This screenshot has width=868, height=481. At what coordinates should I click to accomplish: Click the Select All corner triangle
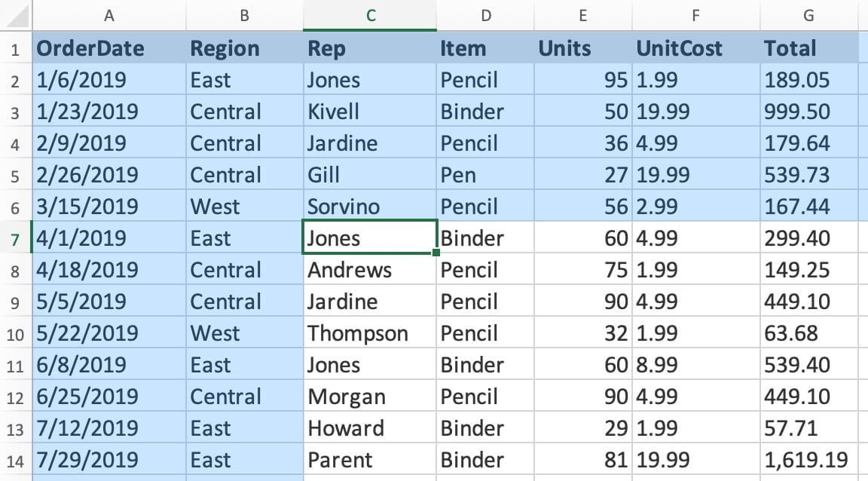(x=17, y=17)
